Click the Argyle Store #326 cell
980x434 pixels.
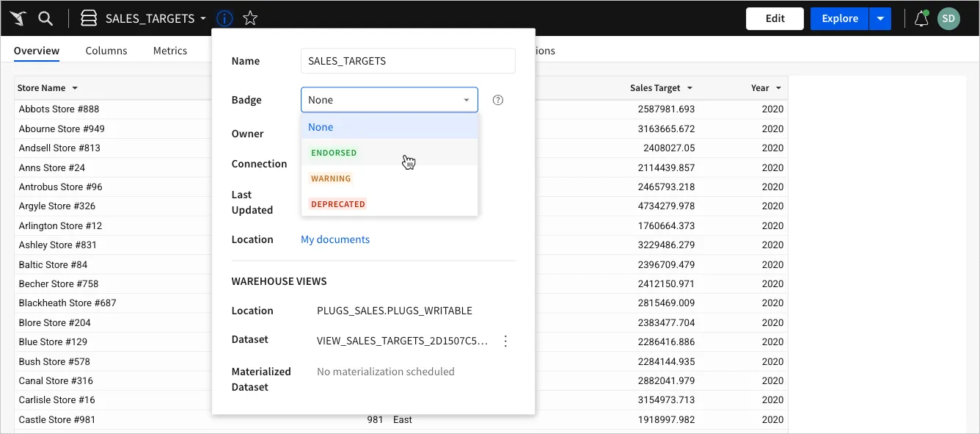(57, 206)
